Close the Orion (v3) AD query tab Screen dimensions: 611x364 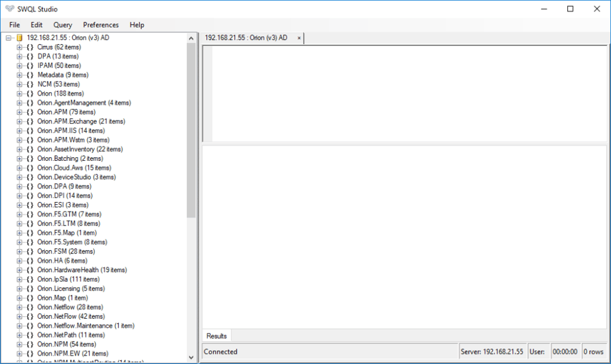pyautogui.click(x=299, y=38)
